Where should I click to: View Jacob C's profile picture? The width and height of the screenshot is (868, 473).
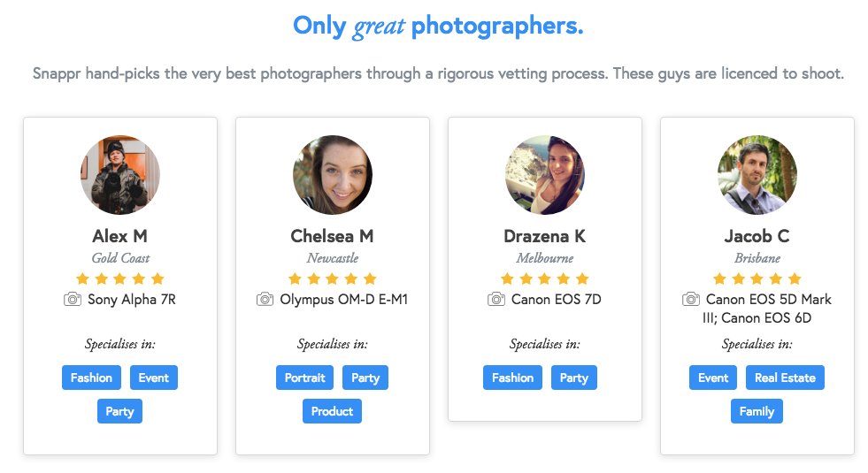757,175
